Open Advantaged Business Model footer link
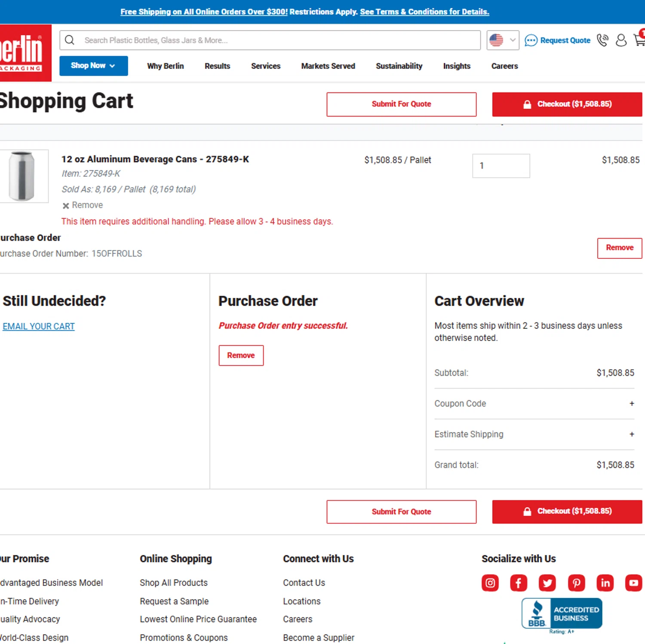Screen dimensions: 645x644 coord(52,583)
